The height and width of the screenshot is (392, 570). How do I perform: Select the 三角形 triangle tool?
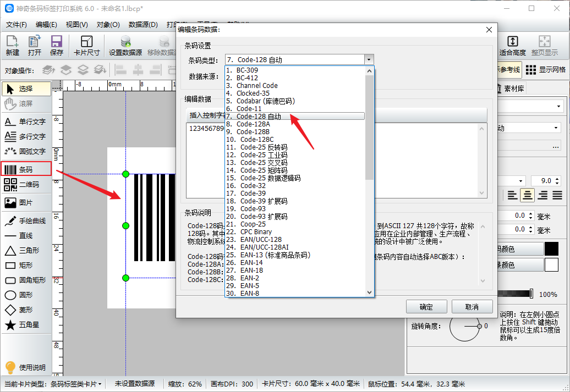pos(26,251)
